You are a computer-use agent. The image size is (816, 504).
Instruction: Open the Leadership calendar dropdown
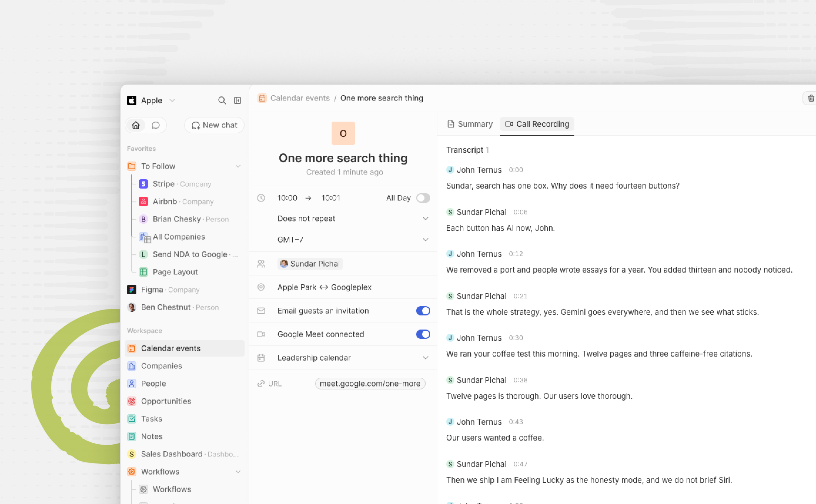353,358
